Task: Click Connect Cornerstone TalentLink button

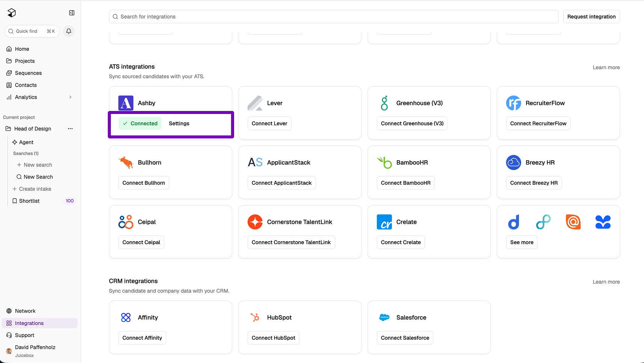Action: coord(291,242)
